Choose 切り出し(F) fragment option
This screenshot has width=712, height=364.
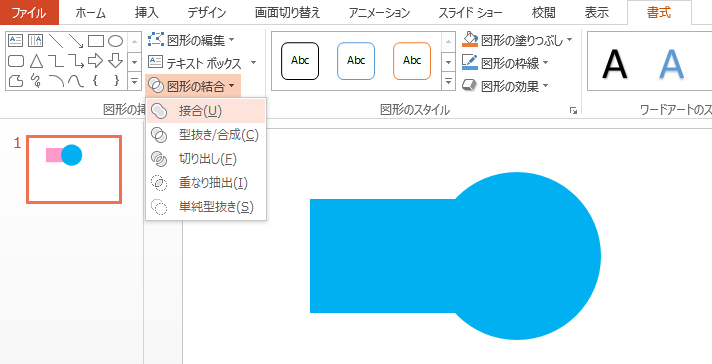[206, 159]
